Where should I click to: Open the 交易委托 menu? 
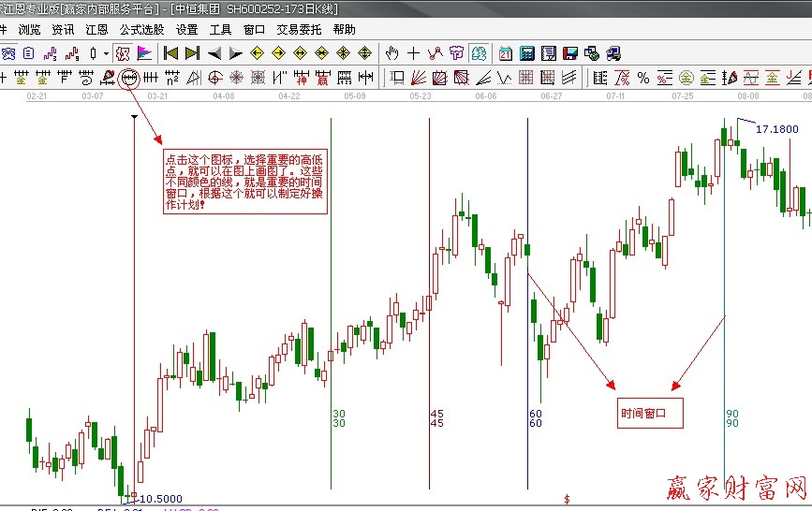pyautogui.click(x=300, y=29)
